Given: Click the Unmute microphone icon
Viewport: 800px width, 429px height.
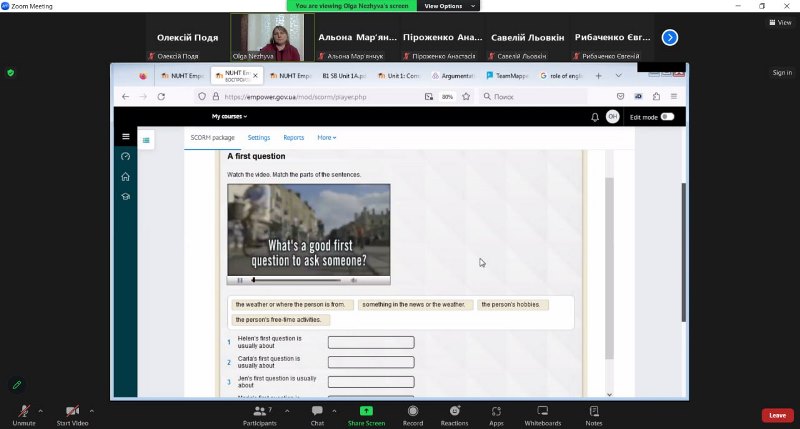Looking at the screenshot, I should click(23, 411).
